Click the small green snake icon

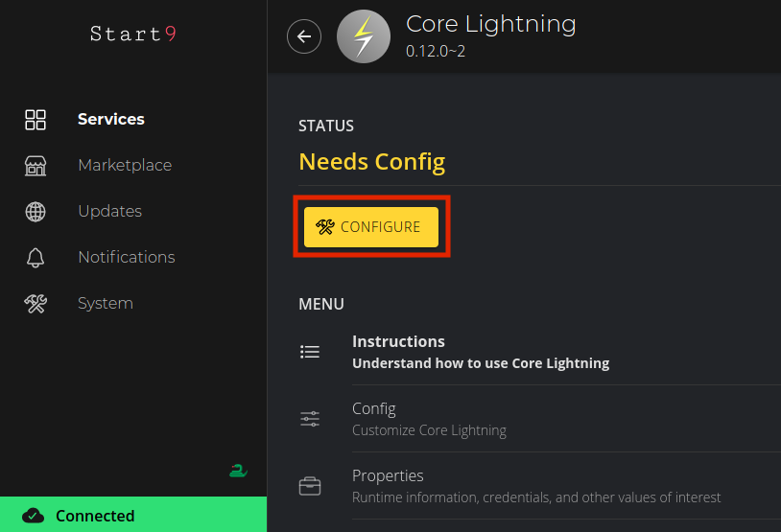pyautogui.click(x=238, y=471)
